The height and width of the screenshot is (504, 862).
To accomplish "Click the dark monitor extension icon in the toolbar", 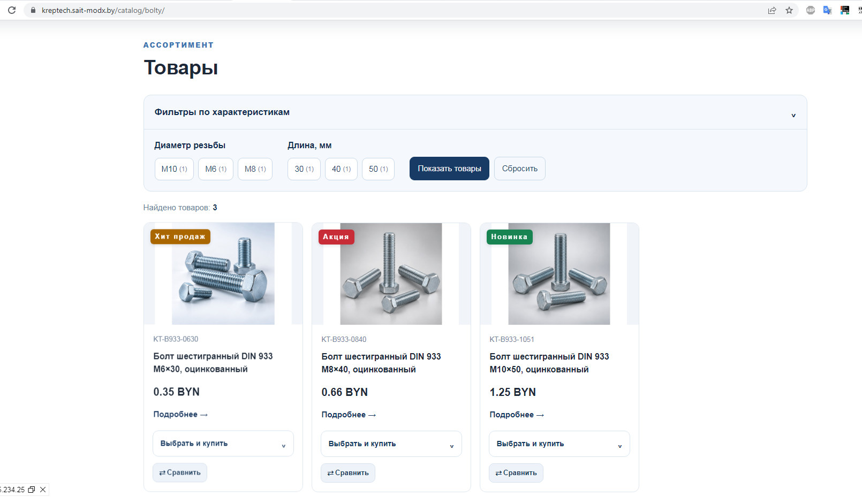I will pos(845,10).
